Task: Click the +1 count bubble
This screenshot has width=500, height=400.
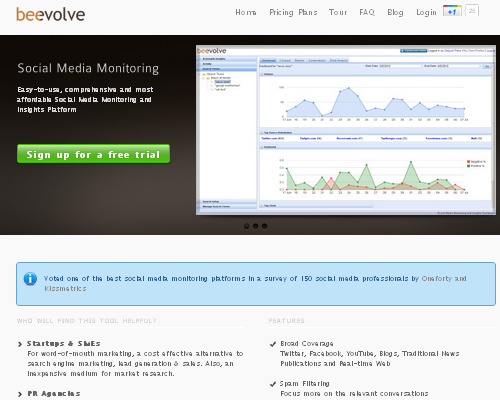Action: coord(472,11)
